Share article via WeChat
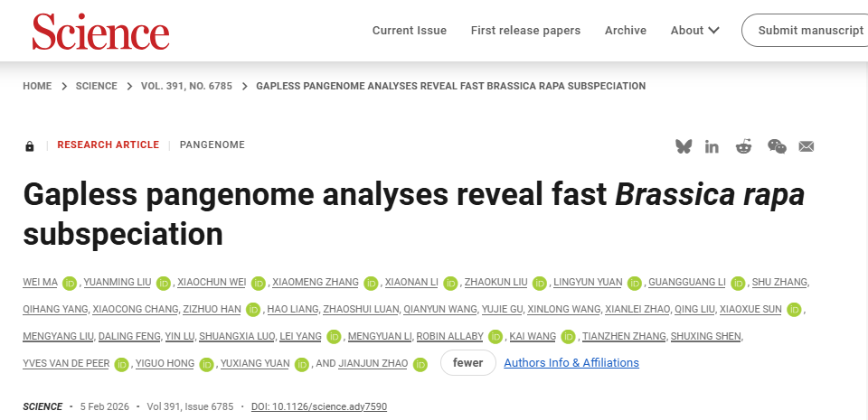Image resolution: width=868 pixels, height=420 pixels. coord(777,146)
